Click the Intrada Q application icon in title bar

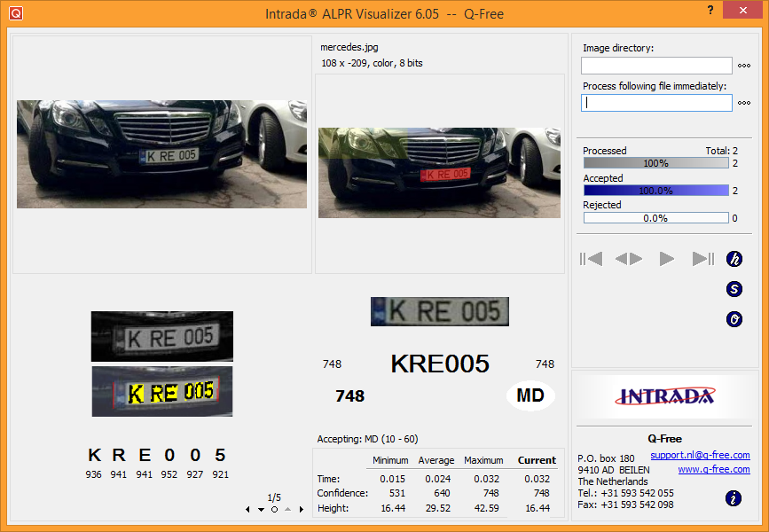(x=16, y=13)
